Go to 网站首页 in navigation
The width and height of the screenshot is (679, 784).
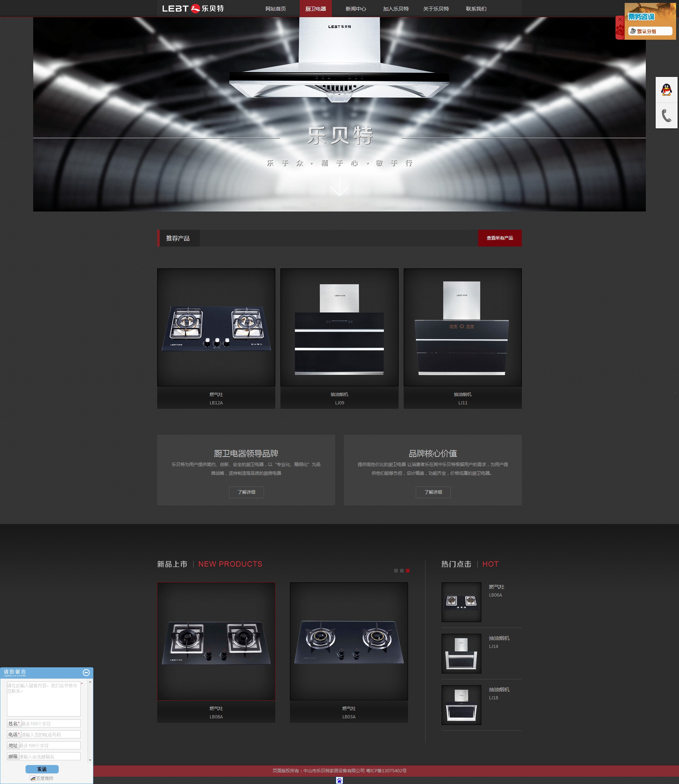[275, 9]
